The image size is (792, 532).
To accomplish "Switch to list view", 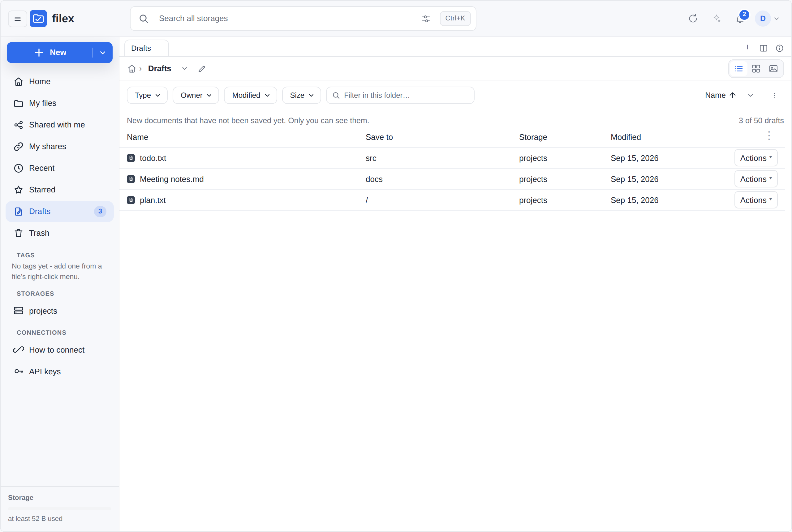I will 739,69.
